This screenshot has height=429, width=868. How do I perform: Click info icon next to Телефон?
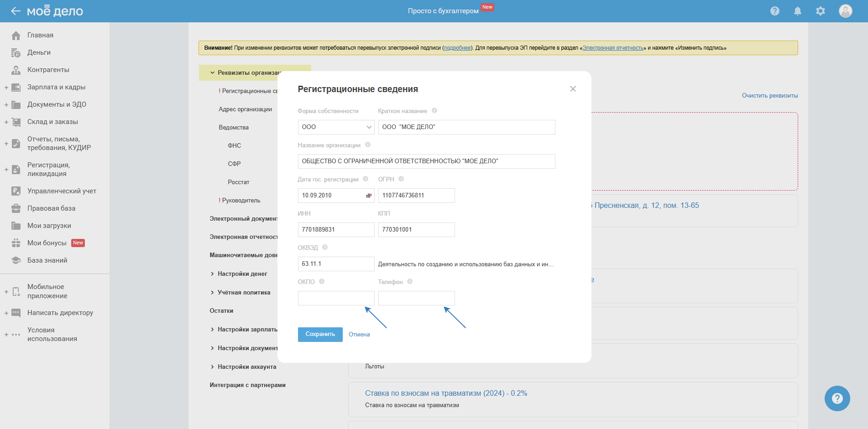click(x=410, y=281)
